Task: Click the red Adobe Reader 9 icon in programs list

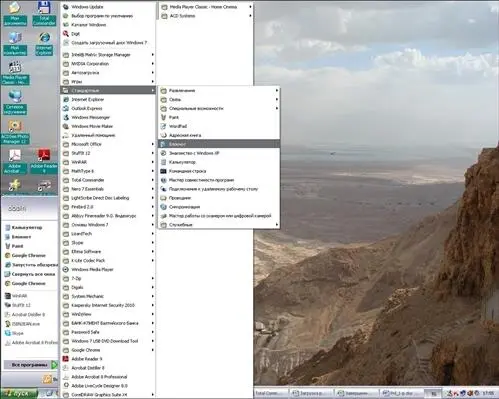Action: 66,359
